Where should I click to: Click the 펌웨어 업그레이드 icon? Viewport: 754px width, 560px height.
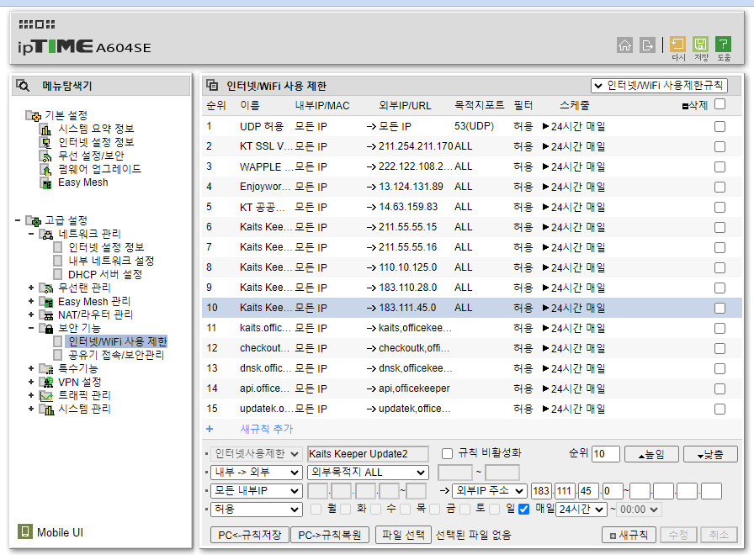click(x=45, y=170)
